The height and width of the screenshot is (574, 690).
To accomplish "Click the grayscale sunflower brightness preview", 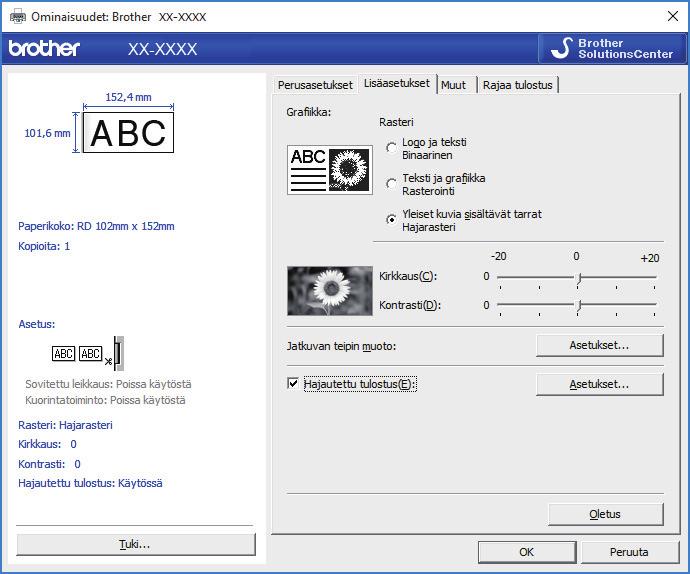I will point(330,291).
